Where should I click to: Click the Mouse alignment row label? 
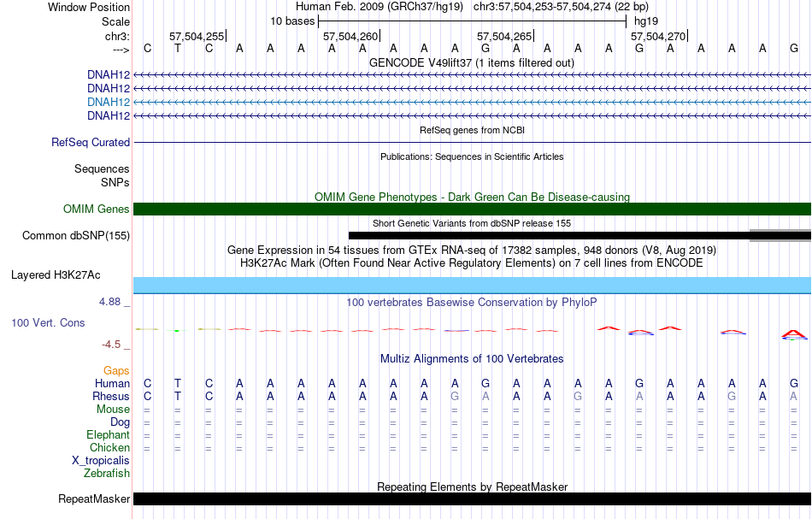point(113,410)
